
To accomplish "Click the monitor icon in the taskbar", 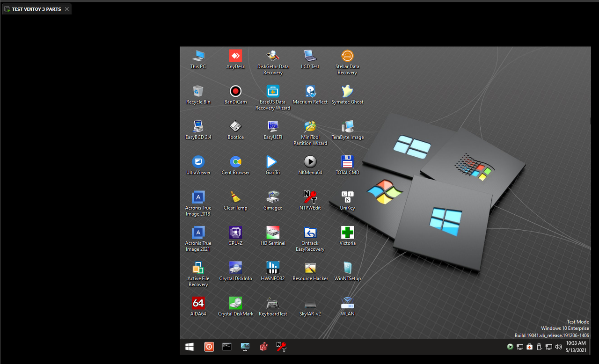I will [x=245, y=347].
